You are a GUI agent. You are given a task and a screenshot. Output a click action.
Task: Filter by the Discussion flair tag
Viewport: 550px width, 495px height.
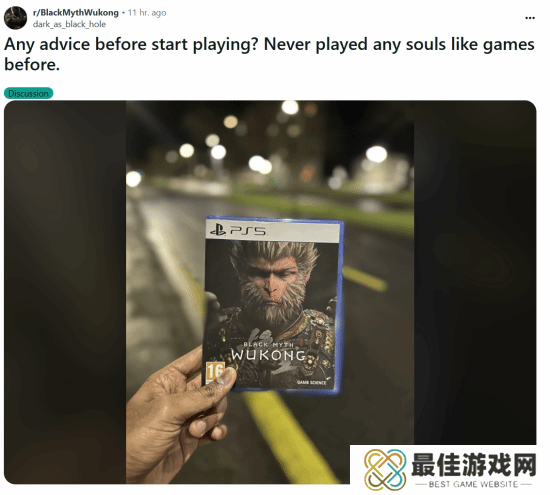(x=28, y=93)
